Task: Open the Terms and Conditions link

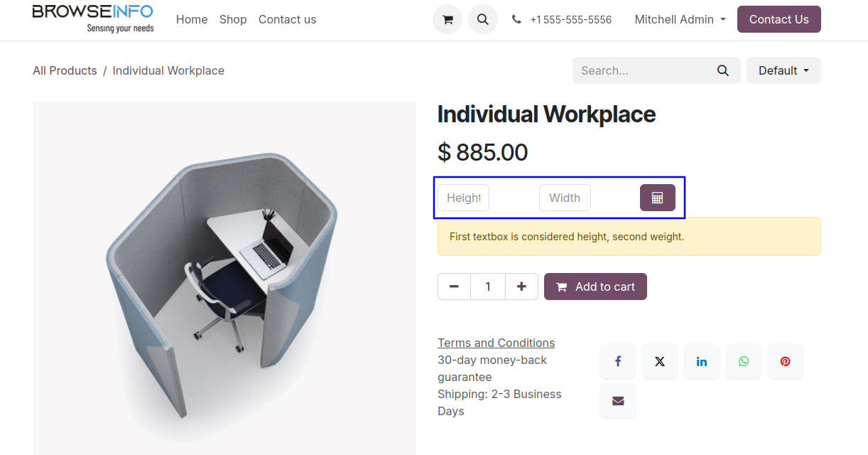Action: (496, 343)
